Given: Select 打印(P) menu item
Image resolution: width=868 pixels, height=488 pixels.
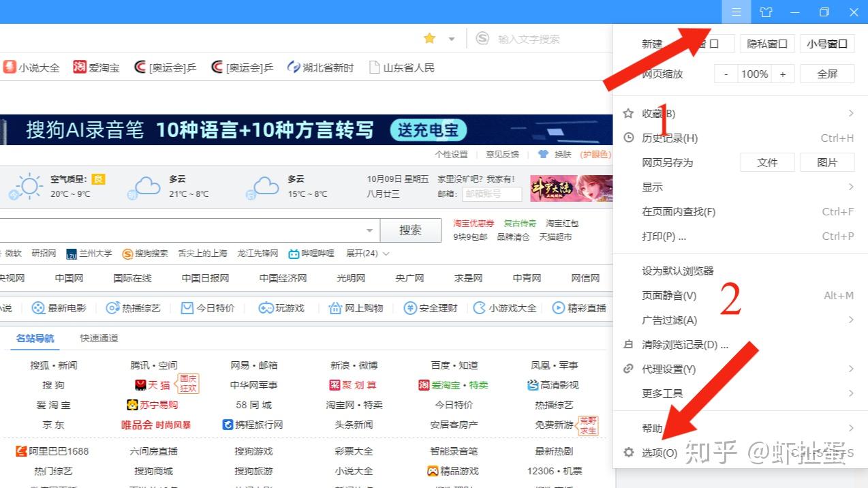Looking at the screenshot, I should [x=739, y=236].
